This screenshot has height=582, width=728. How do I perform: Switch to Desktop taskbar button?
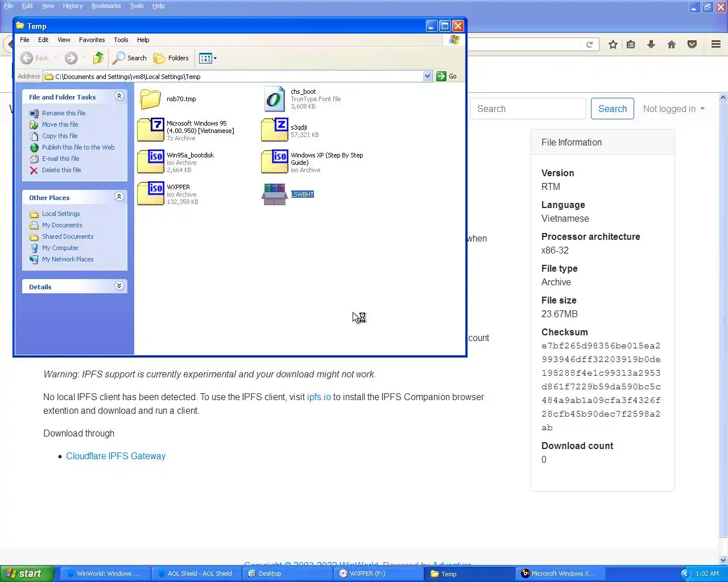[x=287, y=573]
